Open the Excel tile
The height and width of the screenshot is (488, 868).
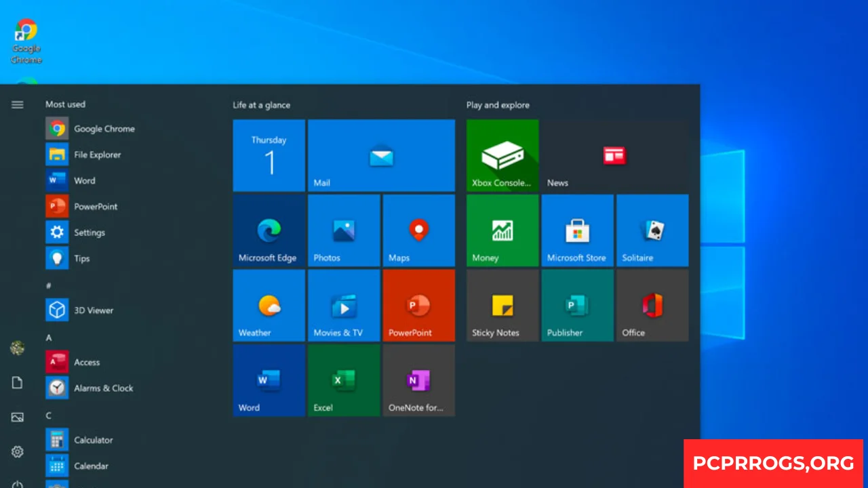344,380
